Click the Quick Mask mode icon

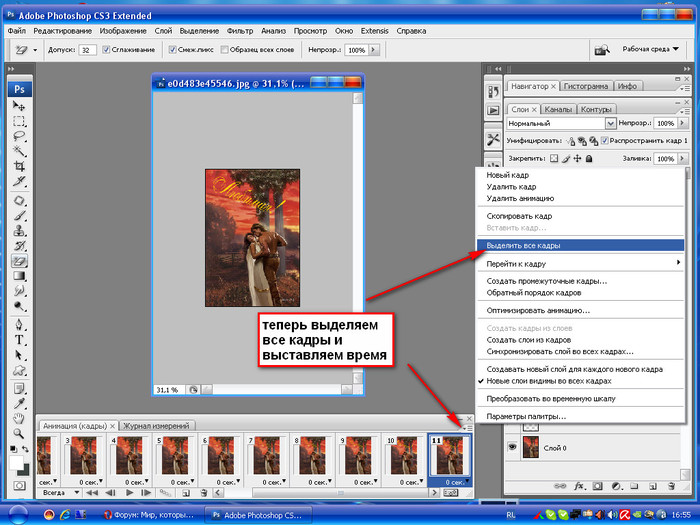coord(19,485)
